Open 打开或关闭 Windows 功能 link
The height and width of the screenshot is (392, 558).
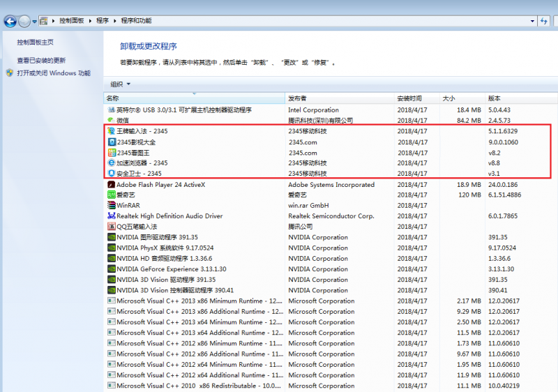tap(54, 73)
